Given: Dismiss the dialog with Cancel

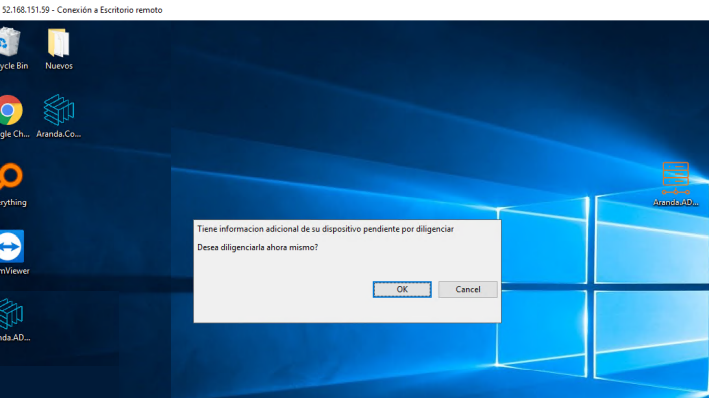Looking at the screenshot, I should click(468, 289).
